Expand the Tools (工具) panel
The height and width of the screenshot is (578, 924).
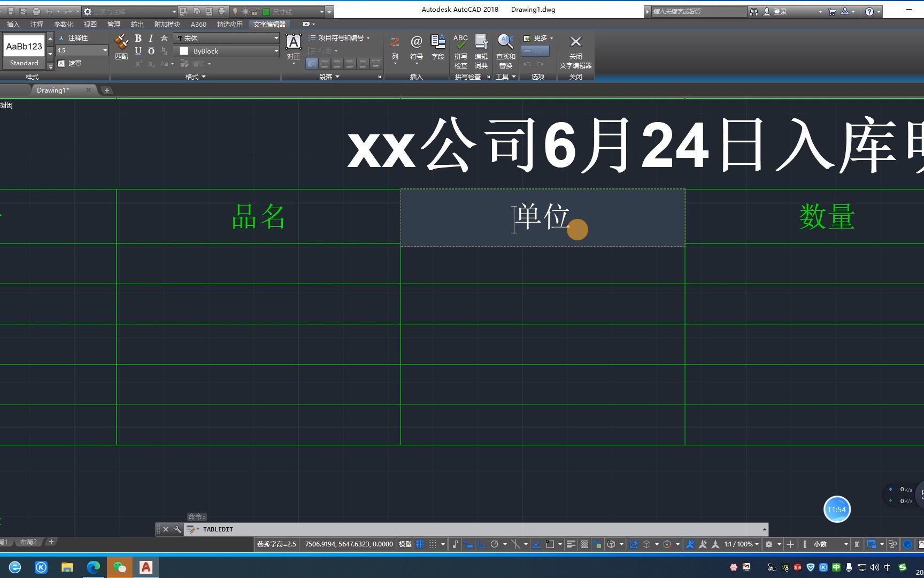(505, 77)
